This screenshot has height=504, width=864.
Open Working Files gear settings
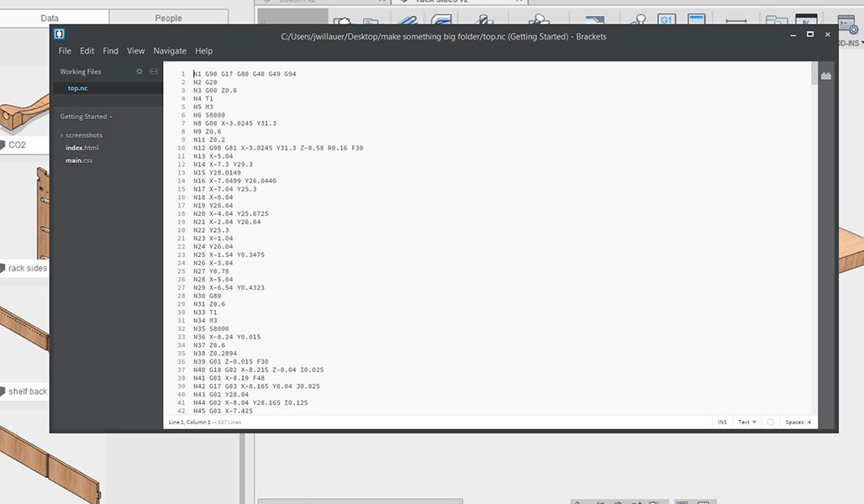point(140,71)
